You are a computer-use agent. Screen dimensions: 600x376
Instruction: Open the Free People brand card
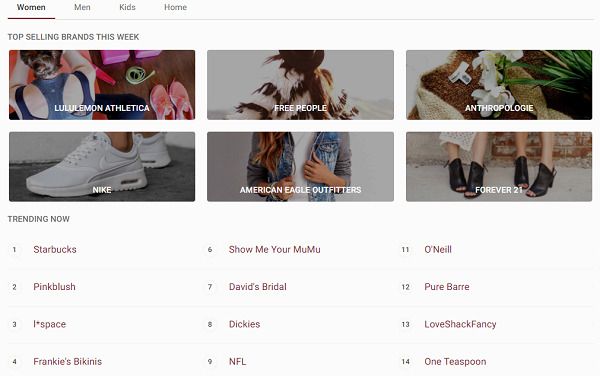point(300,85)
